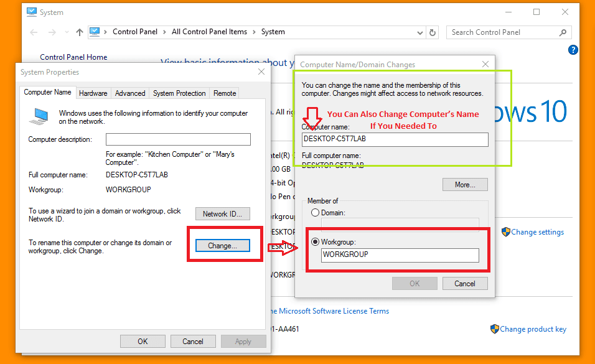Viewport: 595px width, 364px height.
Task: Expand the address bar history dropdown
Action: point(419,32)
